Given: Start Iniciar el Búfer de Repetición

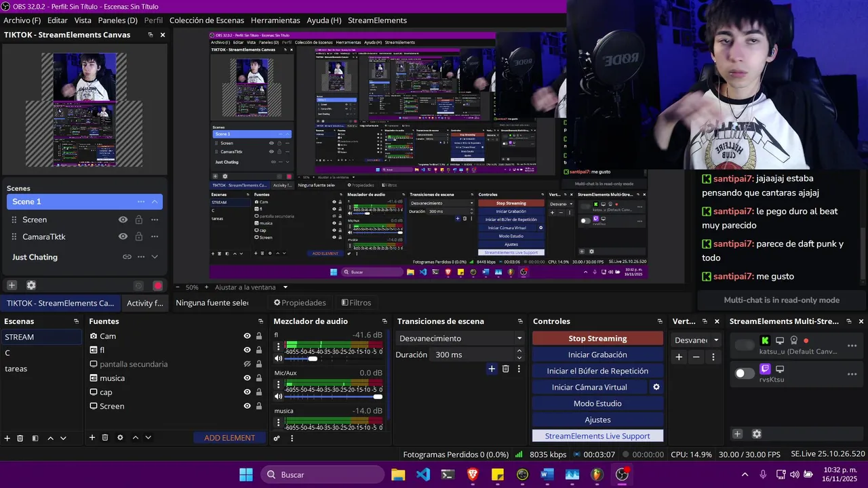Looking at the screenshot, I should 597,371.
